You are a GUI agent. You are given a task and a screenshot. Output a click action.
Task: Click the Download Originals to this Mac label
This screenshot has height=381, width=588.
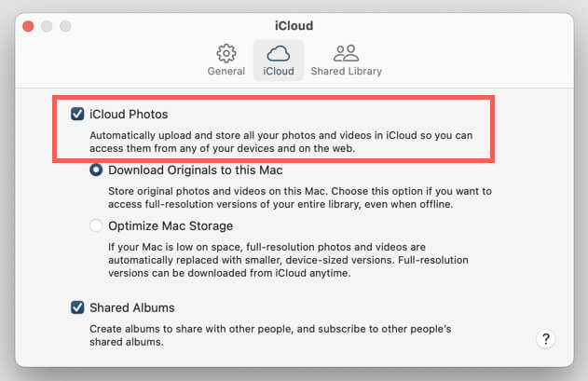click(x=196, y=170)
